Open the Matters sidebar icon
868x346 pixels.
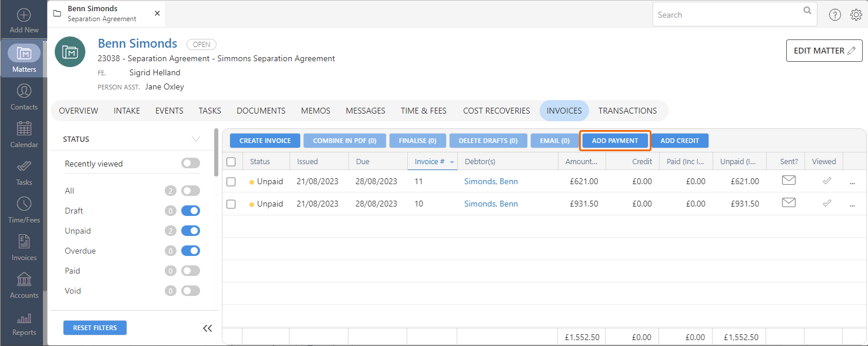[24, 53]
